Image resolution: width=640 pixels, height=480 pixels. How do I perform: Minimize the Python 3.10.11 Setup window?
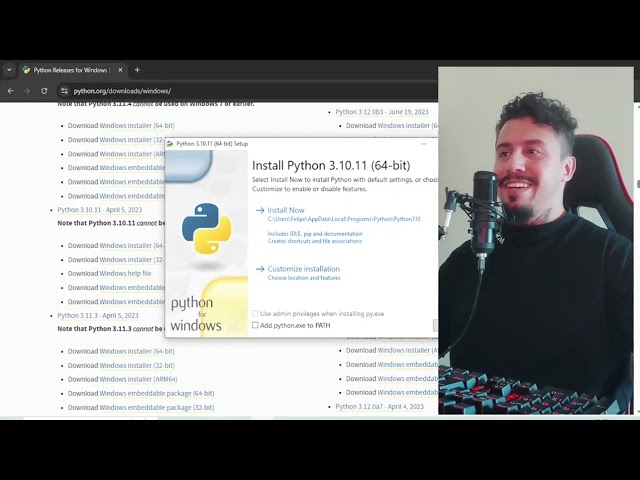[x=424, y=144]
